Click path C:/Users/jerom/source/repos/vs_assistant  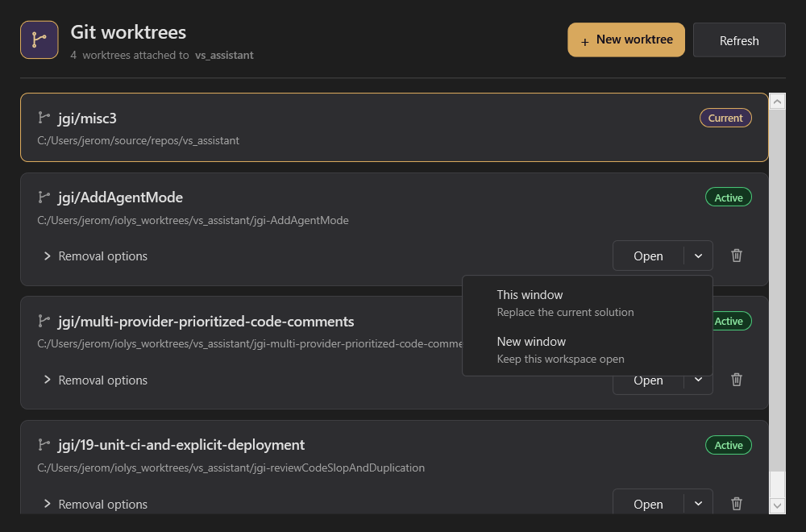(x=139, y=140)
